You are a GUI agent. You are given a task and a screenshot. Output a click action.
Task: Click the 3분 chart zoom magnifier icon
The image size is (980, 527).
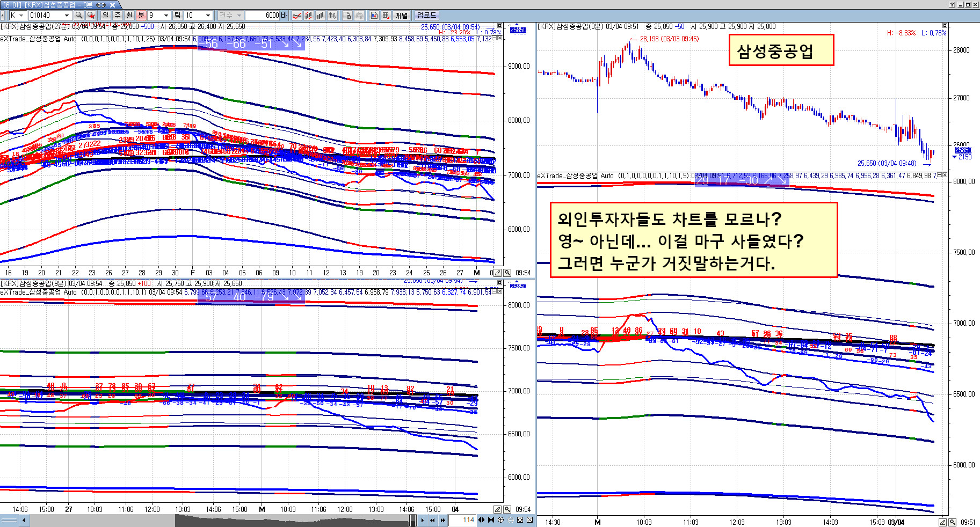click(x=953, y=522)
